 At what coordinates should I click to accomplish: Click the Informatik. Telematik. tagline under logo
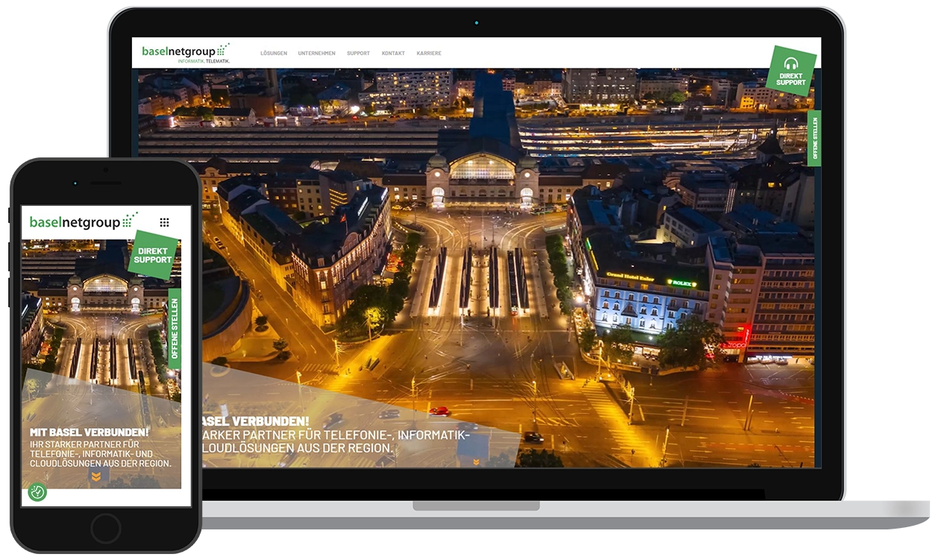(x=204, y=61)
